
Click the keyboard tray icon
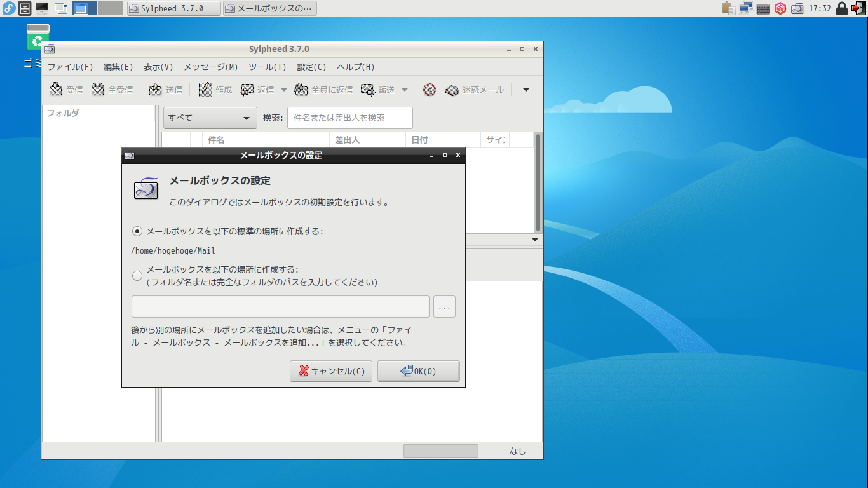click(x=763, y=8)
